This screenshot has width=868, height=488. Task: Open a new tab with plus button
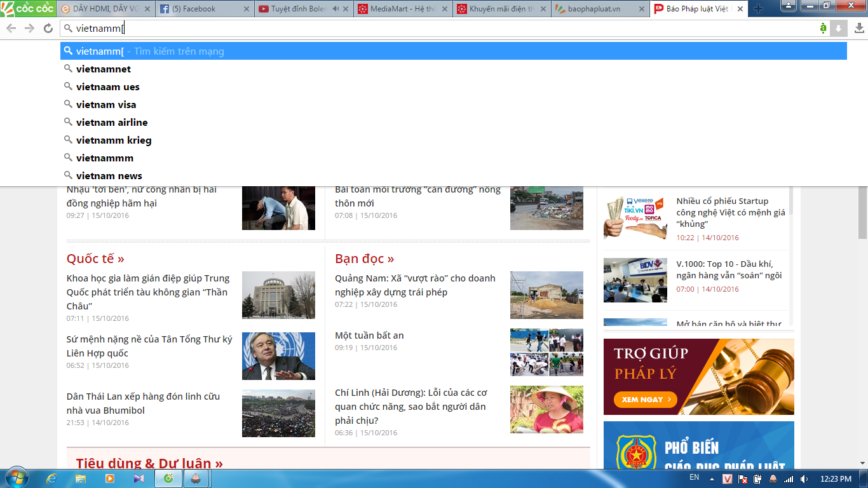tap(758, 9)
